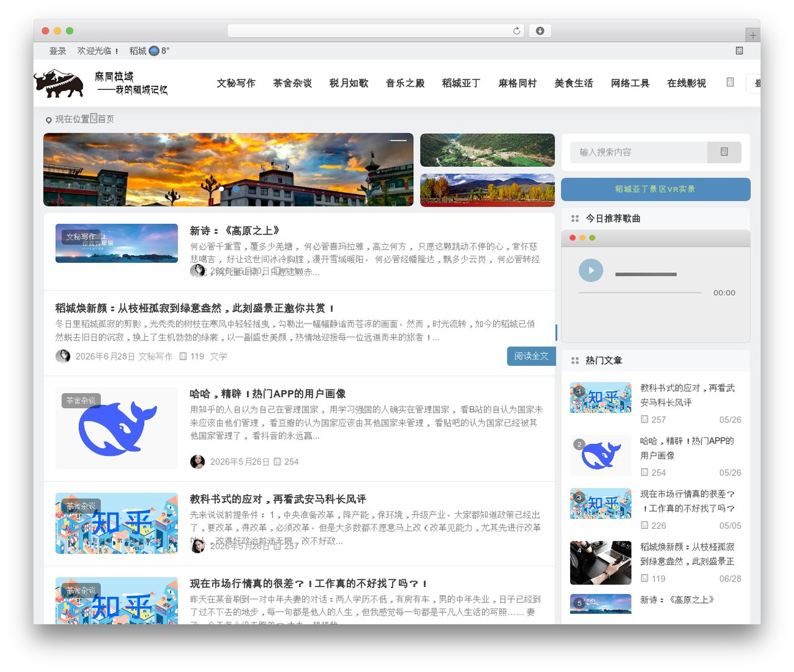Click the search input field 输入搜索内容
794x672 pixels.
(x=638, y=152)
